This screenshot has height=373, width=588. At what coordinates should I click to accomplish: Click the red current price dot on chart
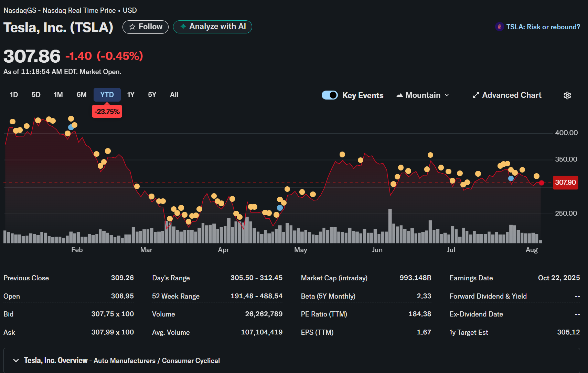[542, 183]
